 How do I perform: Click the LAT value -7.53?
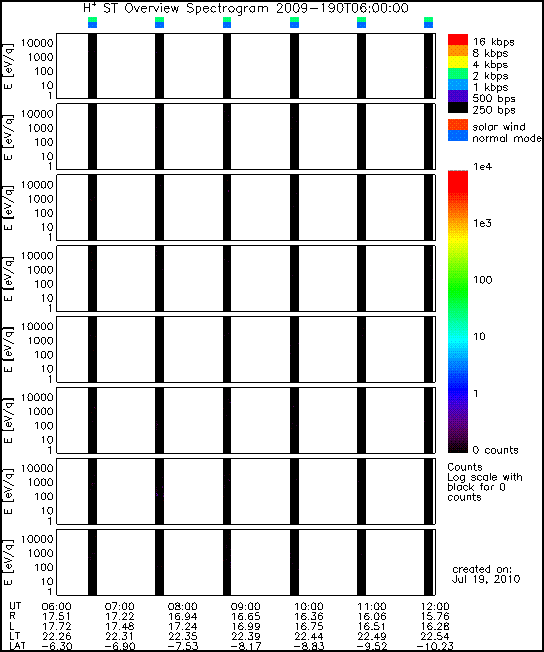181,647
